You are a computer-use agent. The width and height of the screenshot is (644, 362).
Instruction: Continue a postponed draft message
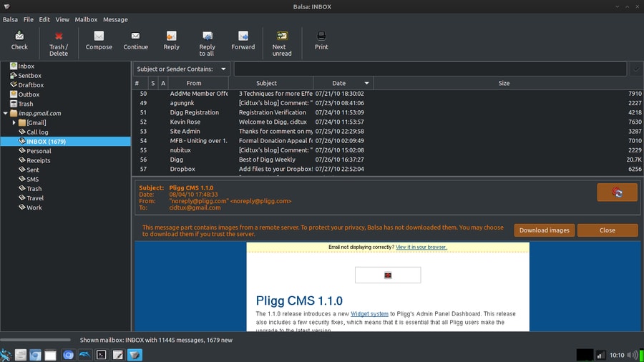pyautogui.click(x=135, y=41)
